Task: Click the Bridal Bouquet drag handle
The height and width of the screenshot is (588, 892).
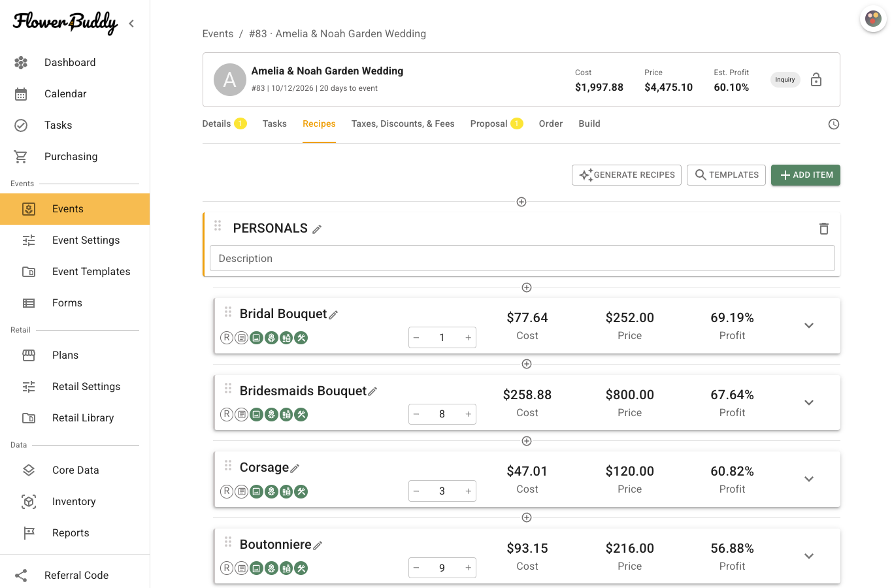Action: pyautogui.click(x=228, y=312)
